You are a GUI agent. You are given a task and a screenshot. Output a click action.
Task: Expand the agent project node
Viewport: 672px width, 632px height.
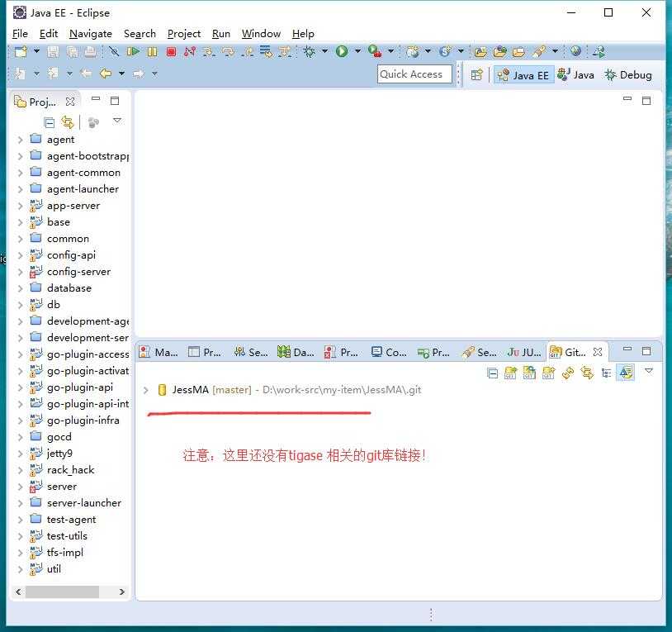click(x=20, y=140)
